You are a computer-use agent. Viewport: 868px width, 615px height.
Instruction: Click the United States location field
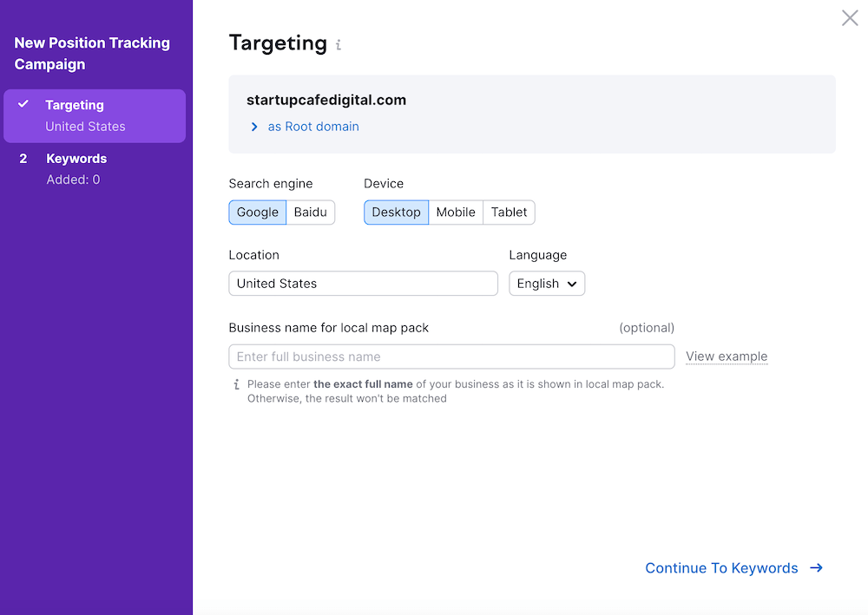coord(363,284)
